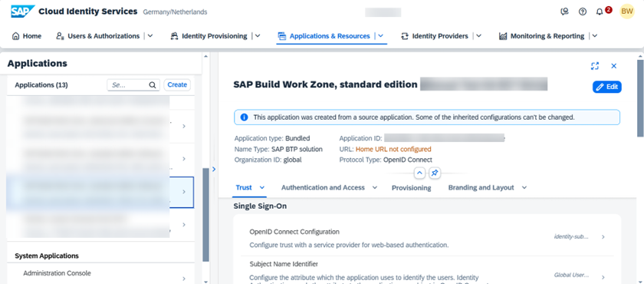Expand the Trust tab dropdown arrow
Viewport: 644px width, 284px height.
point(262,187)
